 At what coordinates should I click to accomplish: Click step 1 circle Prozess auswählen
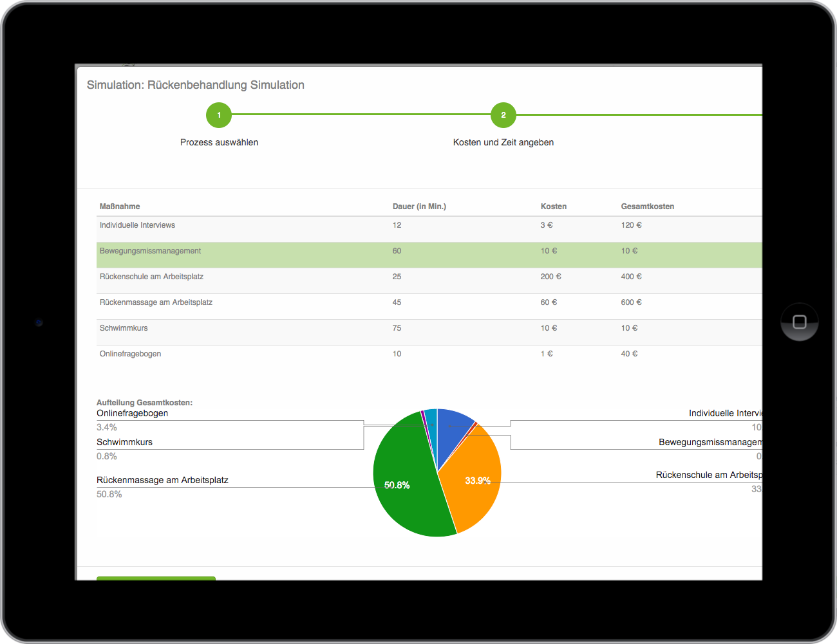coord(219,115)
